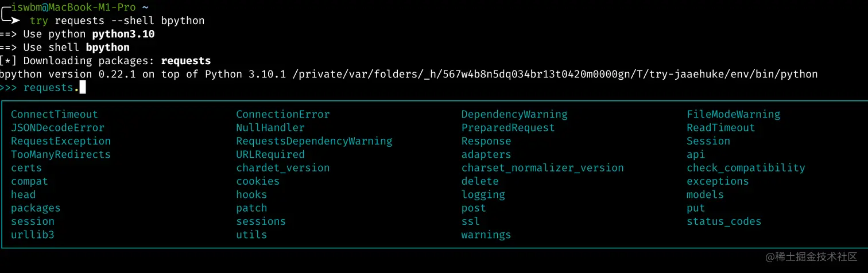Screen dimensions: 868x273
Task: Choose urllib3 from the suggestions
Action: coord(33,235)
